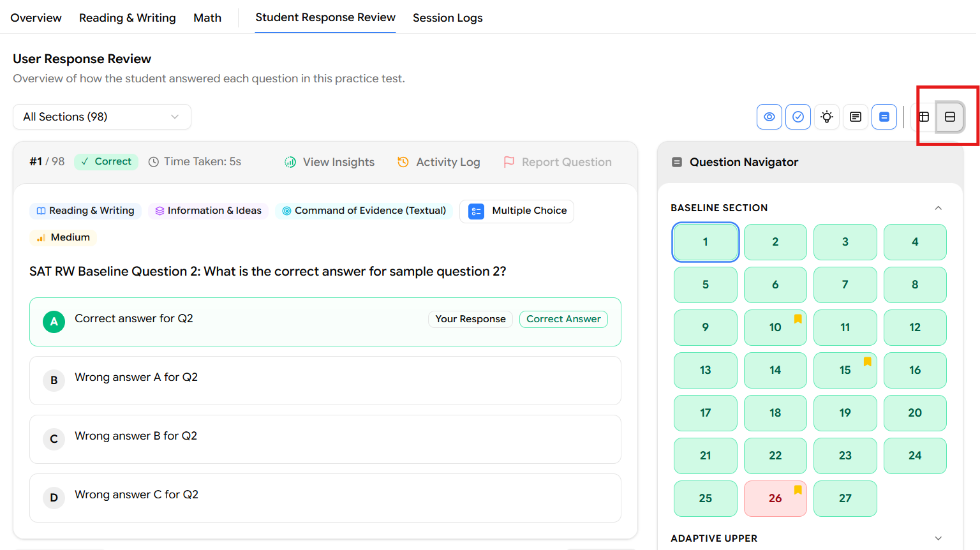
Task: Switch to the Session Logs tab
Action: click(447, 18)
